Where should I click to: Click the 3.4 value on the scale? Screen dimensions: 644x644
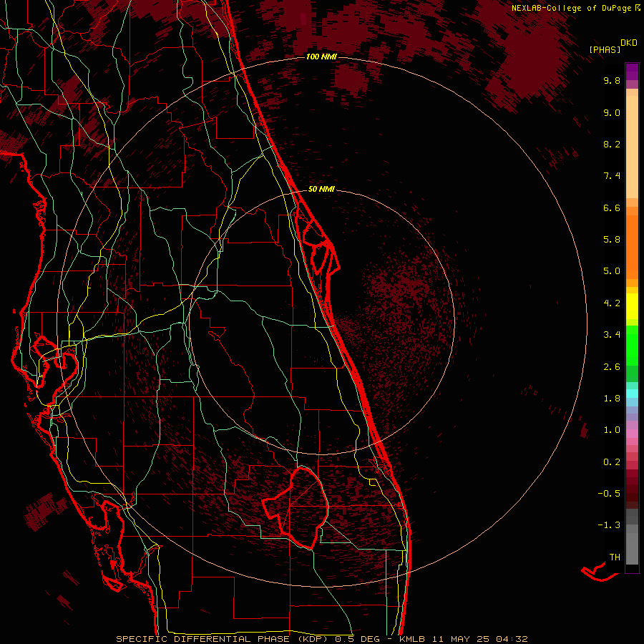coord(612,335)
